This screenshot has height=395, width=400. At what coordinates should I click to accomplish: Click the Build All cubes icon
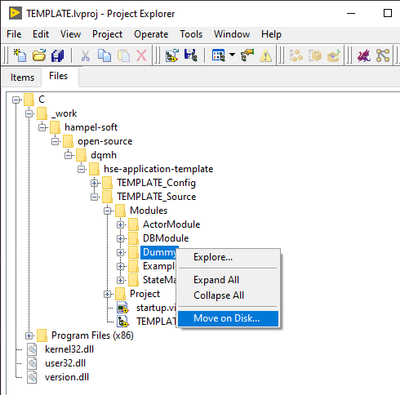click(296, 55)
